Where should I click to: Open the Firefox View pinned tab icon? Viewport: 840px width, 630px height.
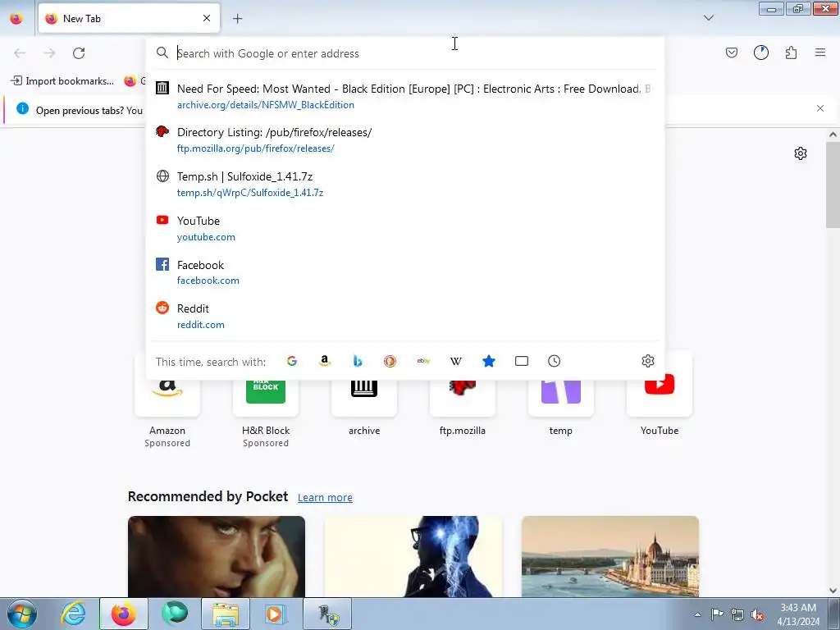16,18
